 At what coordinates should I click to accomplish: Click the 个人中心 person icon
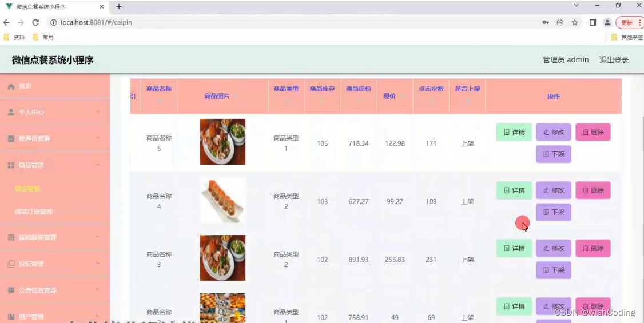coord(11,112)
